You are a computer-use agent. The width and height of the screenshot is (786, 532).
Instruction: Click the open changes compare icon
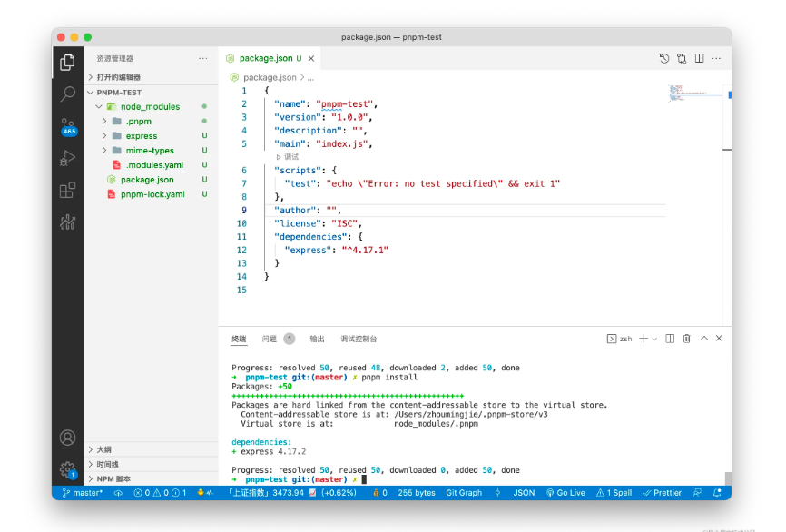coord(682,59)
